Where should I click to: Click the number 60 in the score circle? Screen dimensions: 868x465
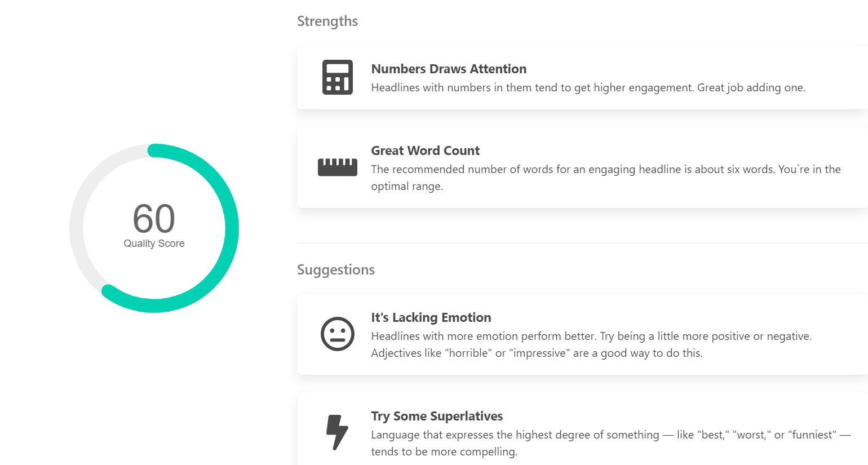(x=154, y=219)
